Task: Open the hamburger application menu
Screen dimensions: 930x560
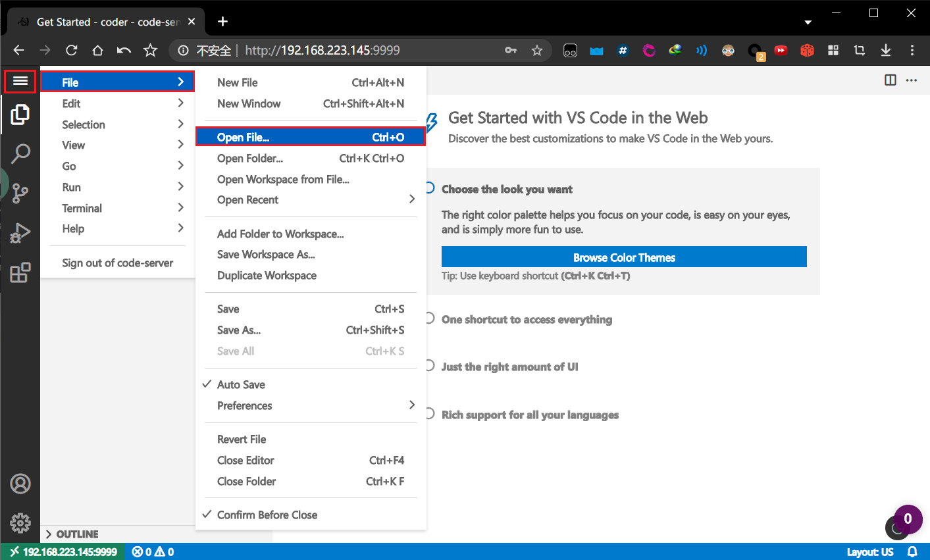Action: 20,81
